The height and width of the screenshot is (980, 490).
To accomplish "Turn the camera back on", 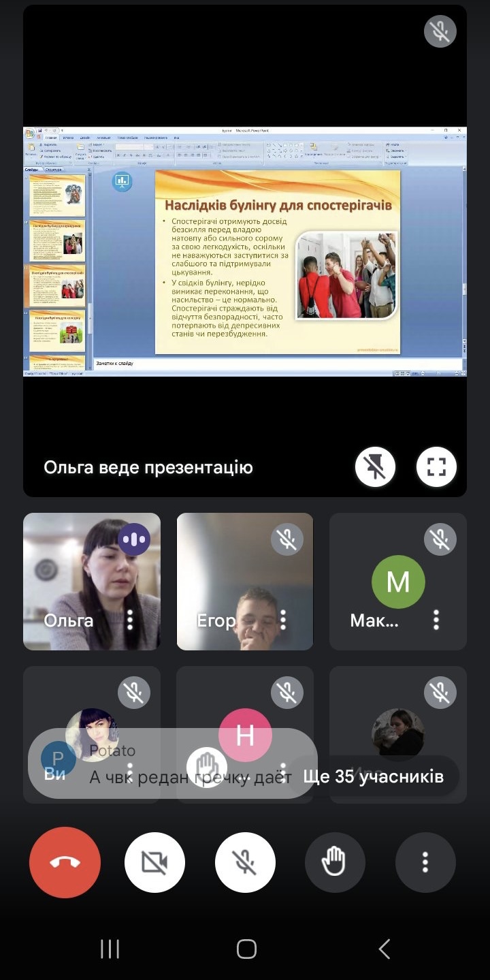I will tap(154, 863).
